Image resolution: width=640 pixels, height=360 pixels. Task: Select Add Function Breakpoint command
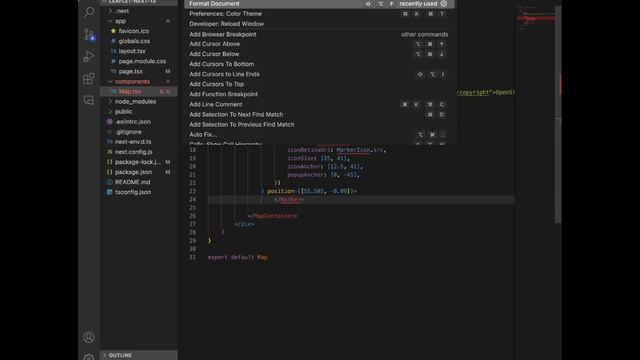pyautogui.click(x=319, y=94)
